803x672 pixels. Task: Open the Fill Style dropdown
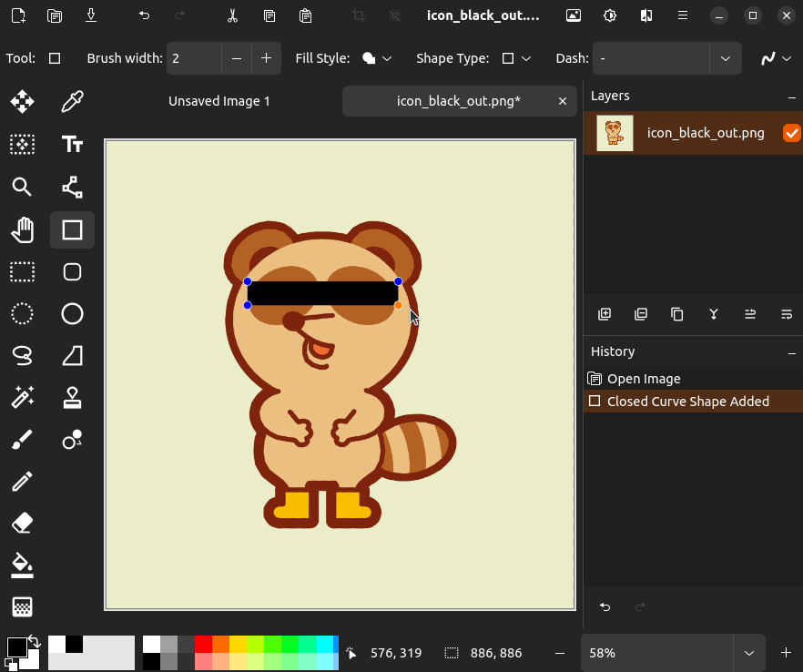point(377,58)
